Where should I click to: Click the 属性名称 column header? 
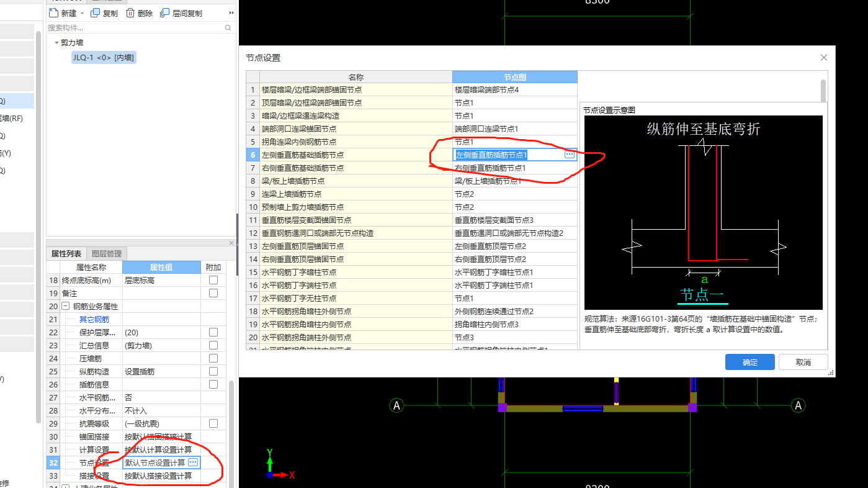tap(91, 267)
